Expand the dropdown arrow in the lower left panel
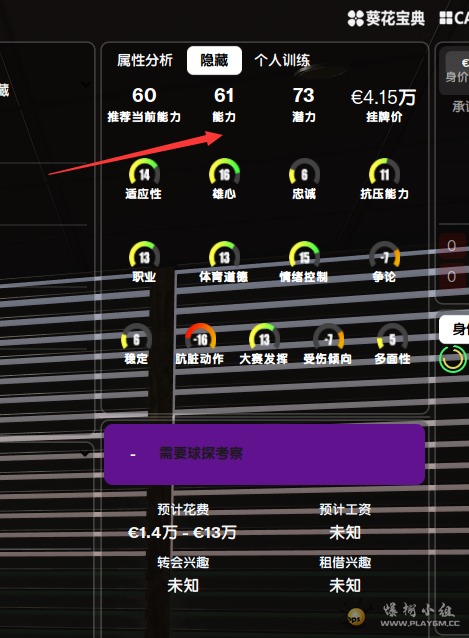Image resolution: width=469 pixels, height=638 pixels. (x=85, y=454)
